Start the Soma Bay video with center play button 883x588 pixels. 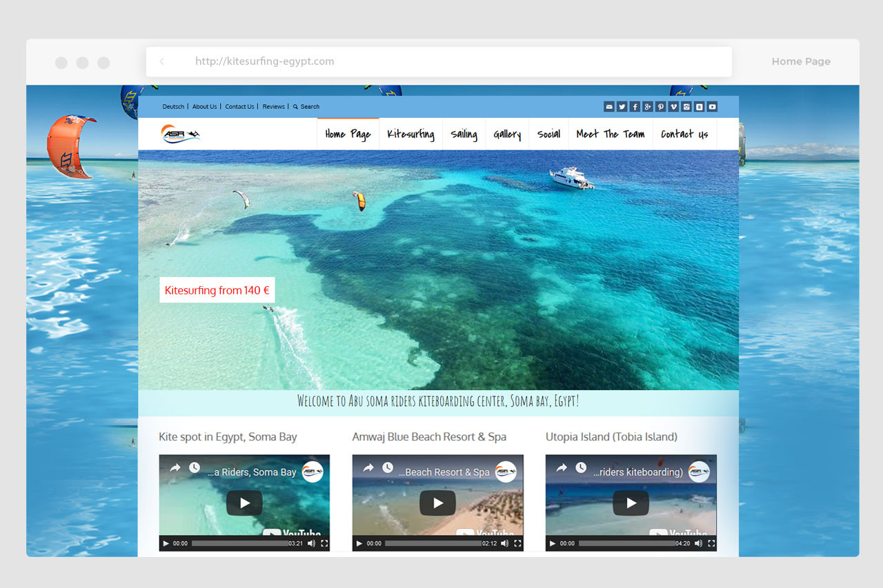(x=244, y=503)
